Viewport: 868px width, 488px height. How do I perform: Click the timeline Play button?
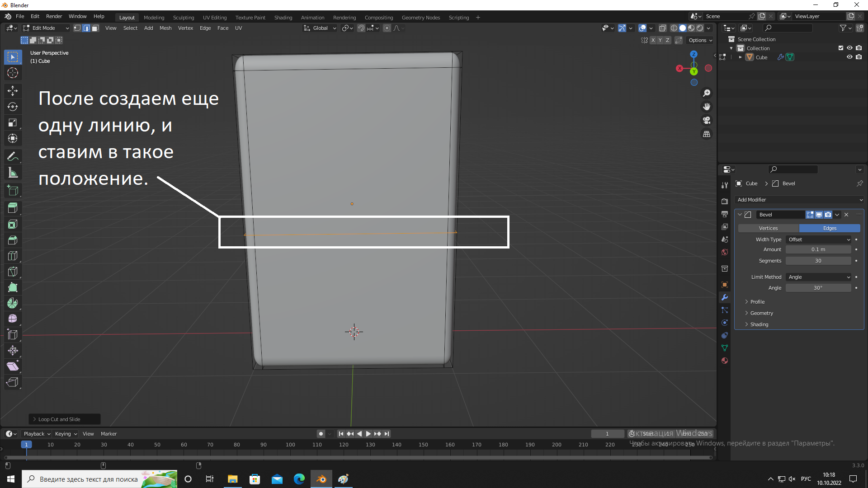368,434
